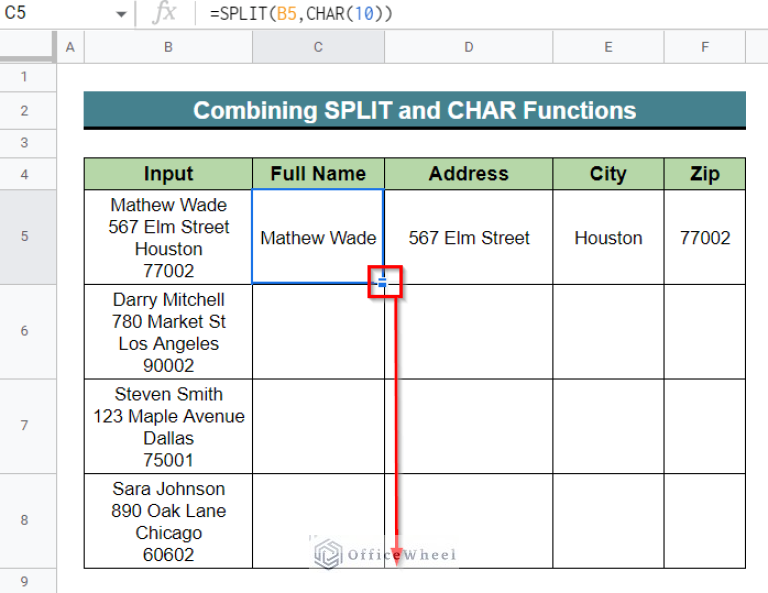Viewport: 768px width, 593px height.
Task: Select row 5 header
Action: (x=27, y=237)
